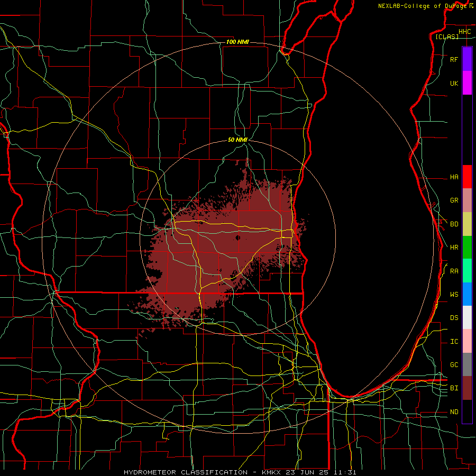Click the WS legend label
The height and width of the screenshot is (476, 476).
click(x=454, y=295)
